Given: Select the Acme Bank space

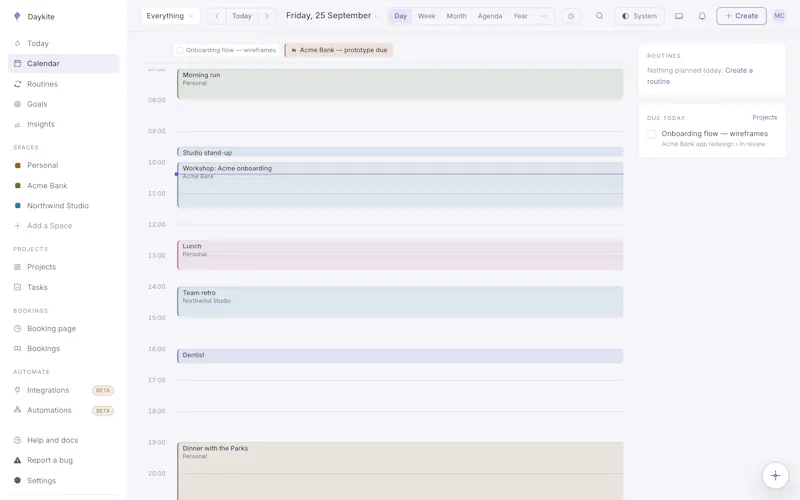Looking at the screenshot, I should 64,186.
